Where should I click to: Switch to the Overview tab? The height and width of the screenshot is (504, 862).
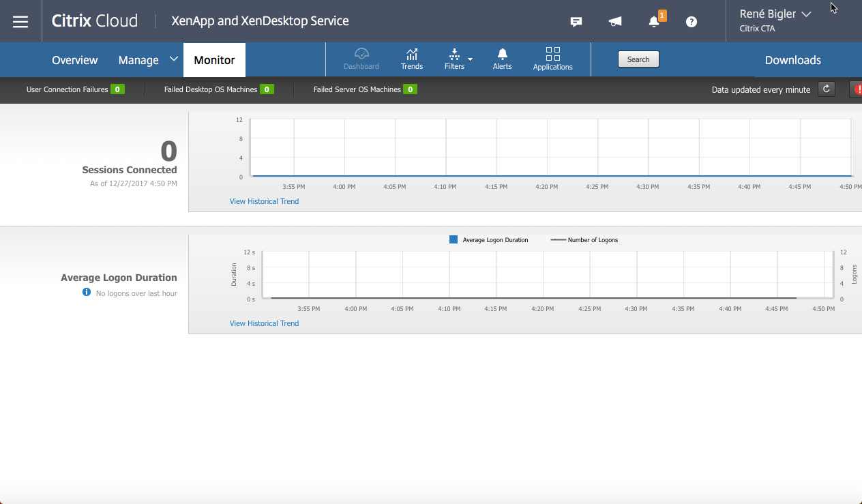point(74,60)
